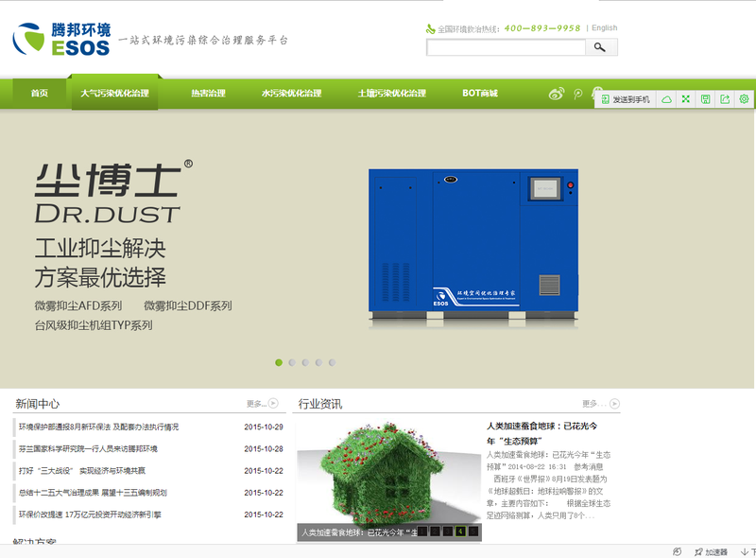Open news 环保价改提速 17万亿元投资

pos(90,514)
